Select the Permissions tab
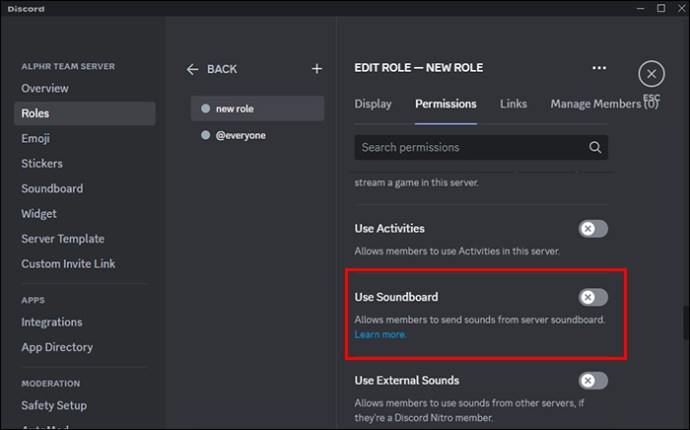This screenshot has width=690, height=430. point(446,104)
